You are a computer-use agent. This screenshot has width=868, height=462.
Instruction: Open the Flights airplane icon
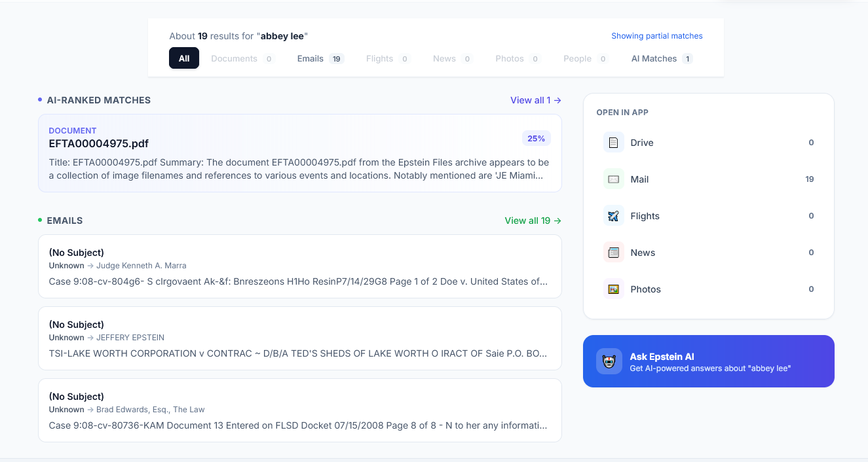coord(613,216)
